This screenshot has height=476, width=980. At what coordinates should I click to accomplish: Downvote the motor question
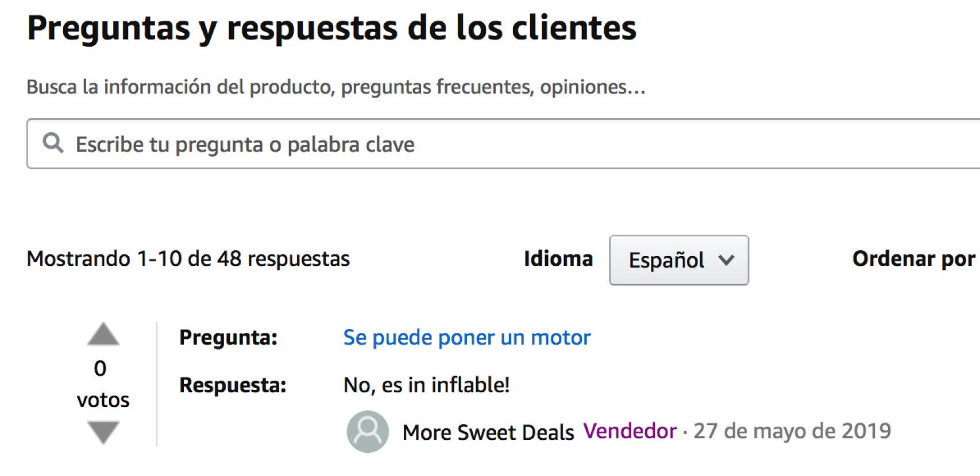(103, 432)
